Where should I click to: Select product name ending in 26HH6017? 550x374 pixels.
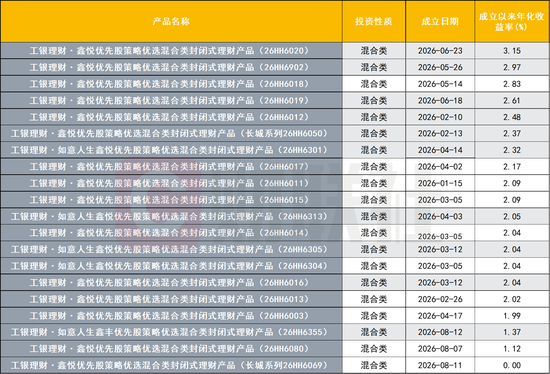click(x=169, y=167)
